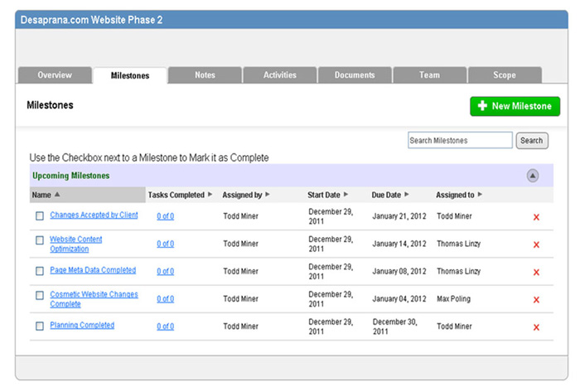Delete the Changes Accepted by Client milestone

(536, 217)
